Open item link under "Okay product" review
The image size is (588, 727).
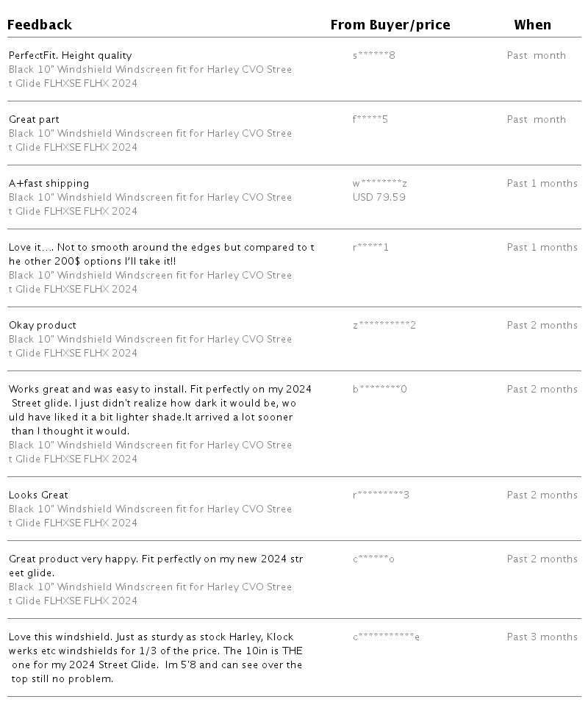(150, 346)
